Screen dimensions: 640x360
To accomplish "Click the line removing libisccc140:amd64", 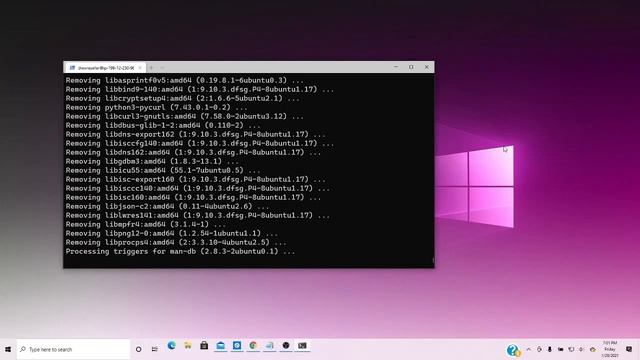I will pos(198,188).
